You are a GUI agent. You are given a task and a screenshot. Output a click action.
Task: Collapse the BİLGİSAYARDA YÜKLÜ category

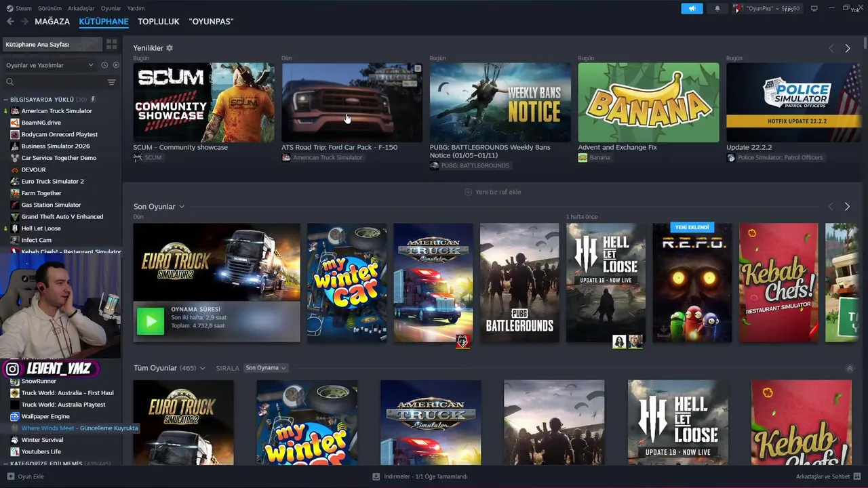5,100
